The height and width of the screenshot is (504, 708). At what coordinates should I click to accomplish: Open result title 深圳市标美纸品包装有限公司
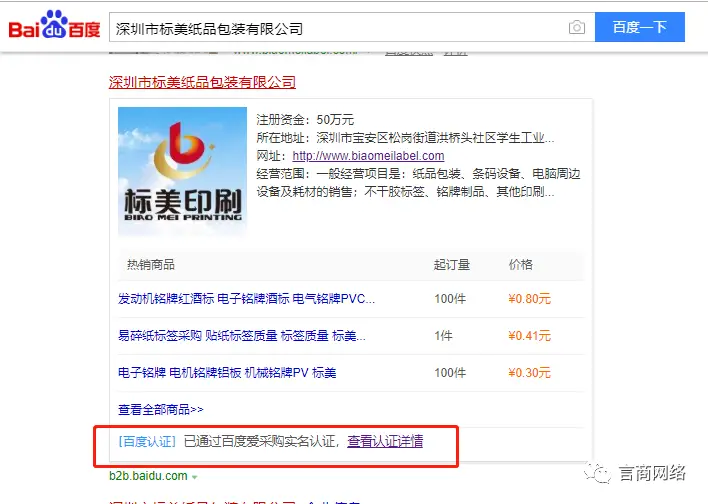202,82
